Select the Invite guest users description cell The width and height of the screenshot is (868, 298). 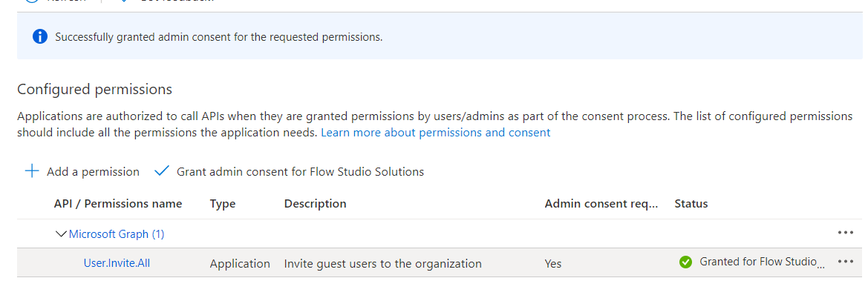pos(382,264)
